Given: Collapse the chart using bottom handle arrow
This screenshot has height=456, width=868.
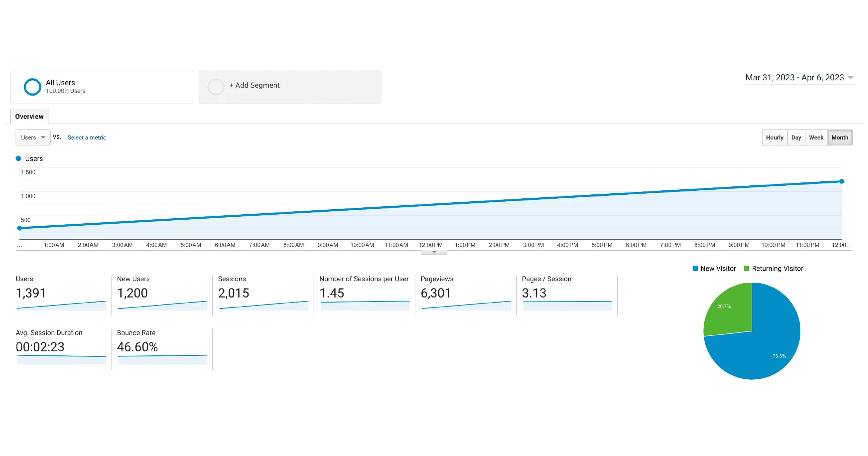Looking at the screenshot, I should pos(434,252).
